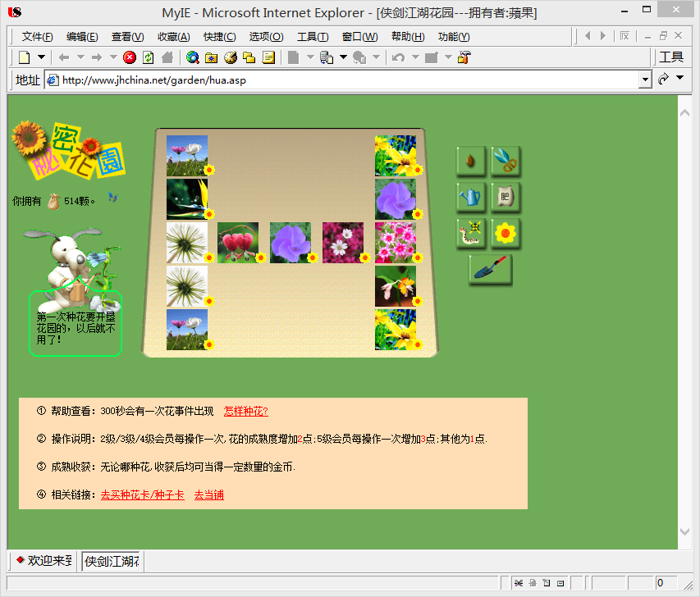Open the Undo button dropdown arrow
This screenshot has width=700, height=597.
pos(415,57)
